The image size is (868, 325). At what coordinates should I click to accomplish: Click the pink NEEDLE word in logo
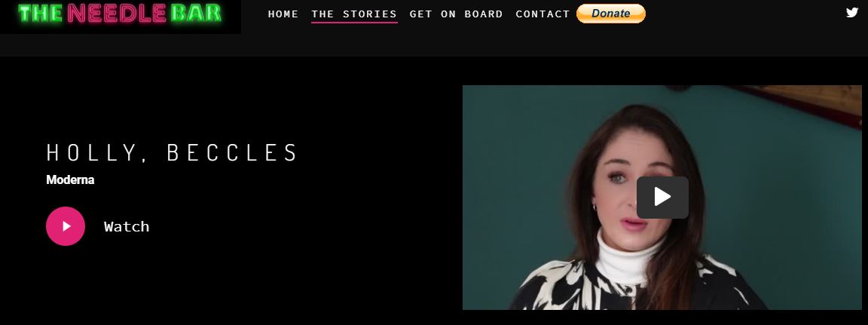[x=117, y=14]
